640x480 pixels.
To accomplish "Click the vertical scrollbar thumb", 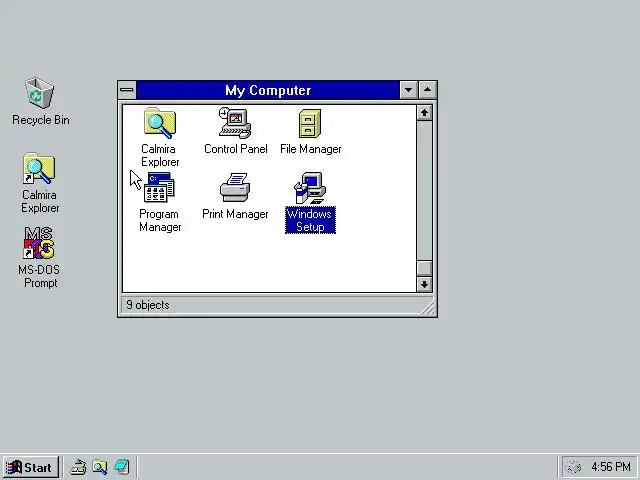I will 424,268.
